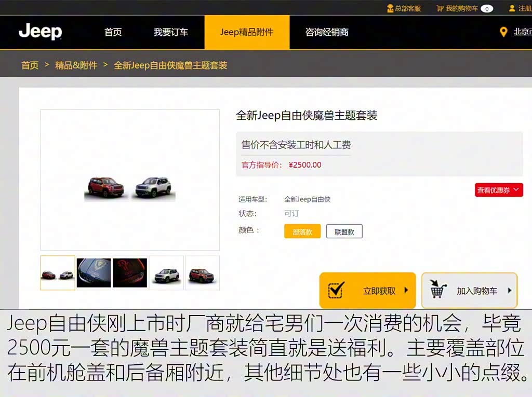Click arrow on 加入购物车 button
This screenshot has width=532, height=397.
[509, 291]
